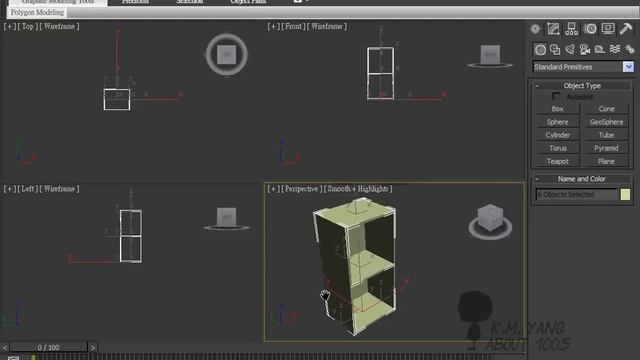
Task: Create a Plane primitive
Action: 606,162
